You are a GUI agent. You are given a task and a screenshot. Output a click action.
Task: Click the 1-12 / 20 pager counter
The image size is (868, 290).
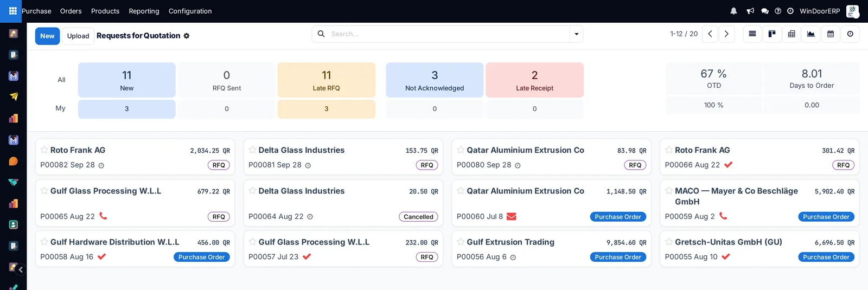pyautogui.click(x=684, y=34)
